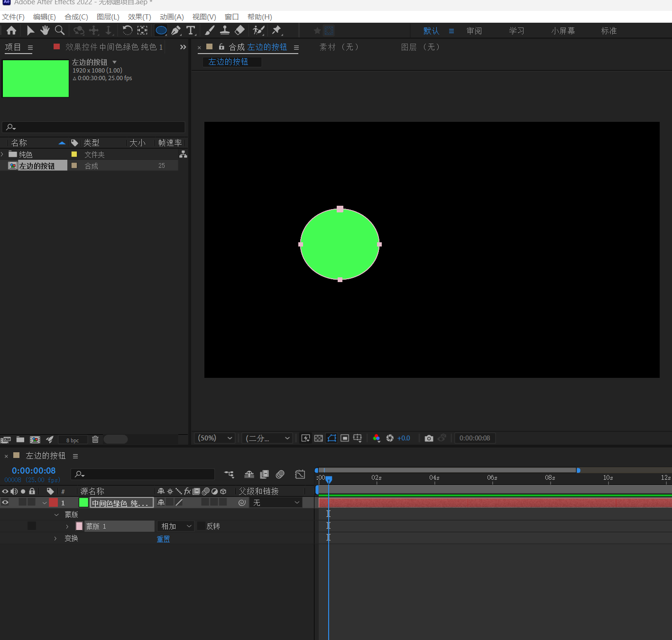Viewport: 672px width, 640px height.
Task: Toggle the lock switch for layer 1
Action: coord(32,503)
